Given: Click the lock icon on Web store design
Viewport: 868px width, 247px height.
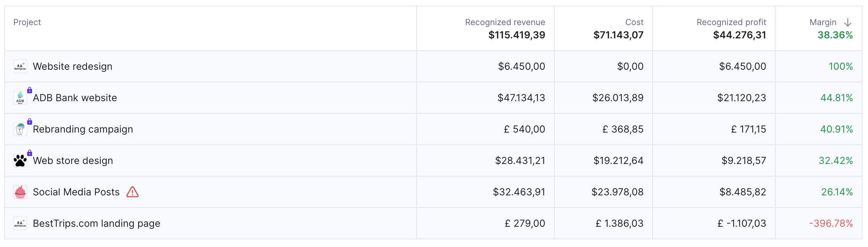Looking at the screenshot, I should coord(30,153).
